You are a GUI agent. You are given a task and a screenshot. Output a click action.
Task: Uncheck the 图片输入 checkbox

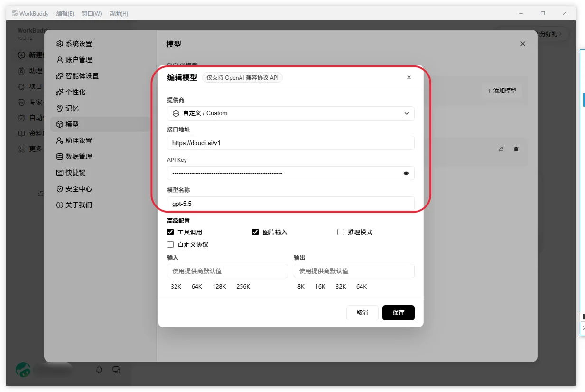pos(255,232)
